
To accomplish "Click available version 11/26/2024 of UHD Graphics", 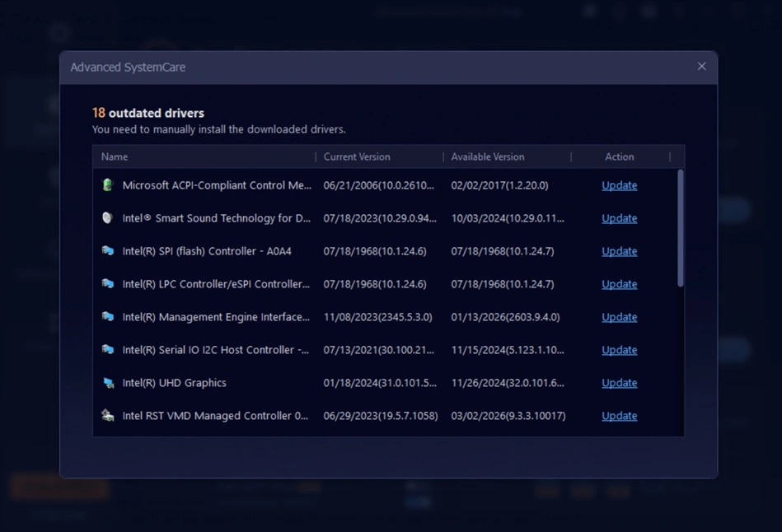I will click(508, 383).
